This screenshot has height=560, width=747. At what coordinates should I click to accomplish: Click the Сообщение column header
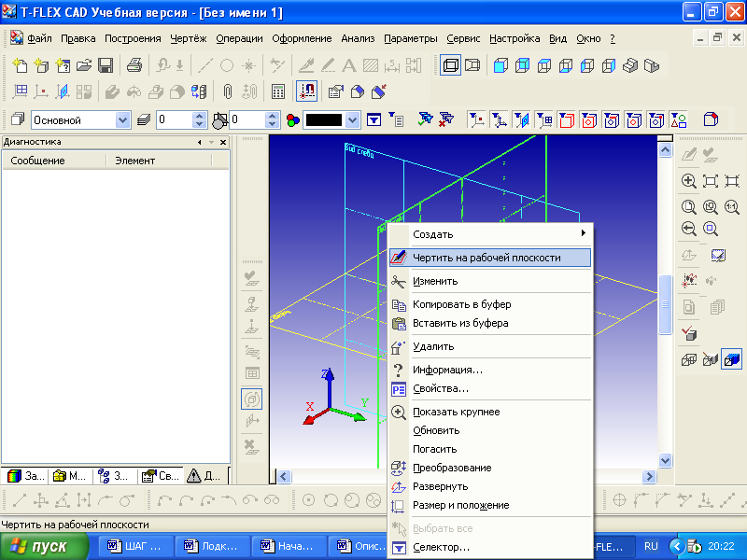(54, 161)
